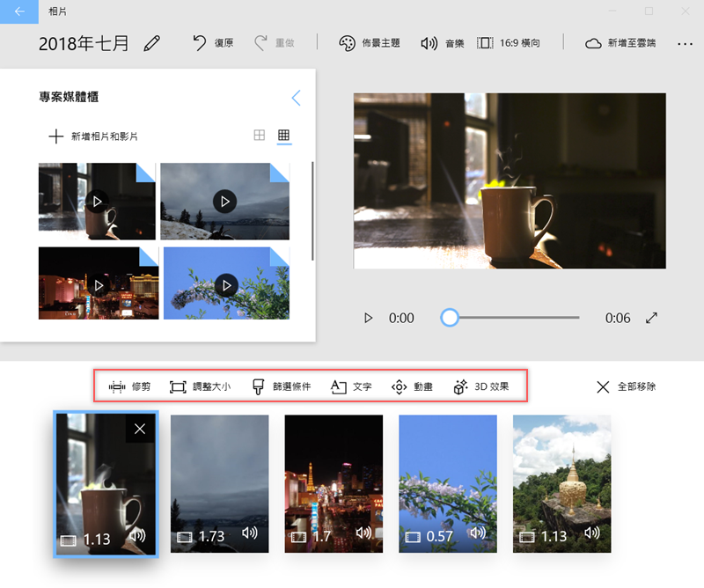Go back with the blue arrow button
Viewport: 704px width, 588px height.
tap(19, 11)
